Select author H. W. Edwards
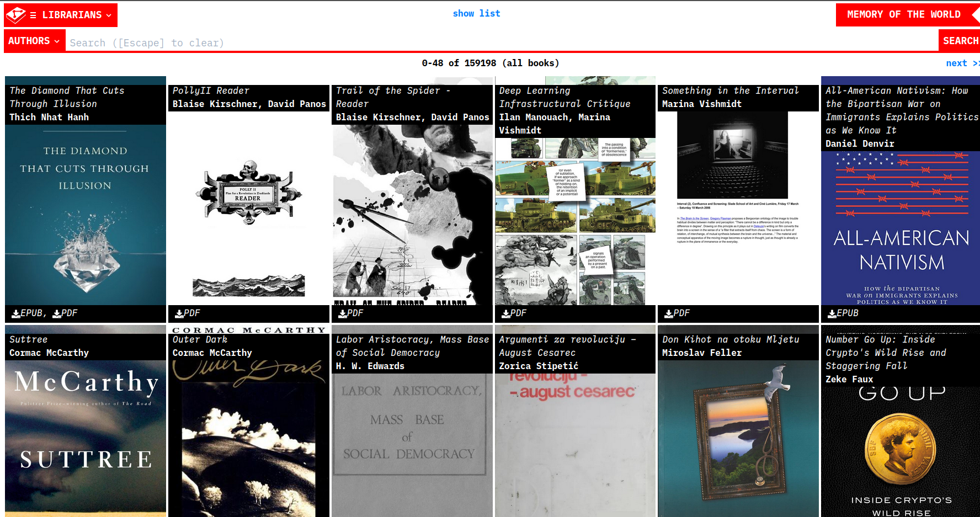Image resolution: width=980 pixels, height=517 pixels. tap(370, 366)
